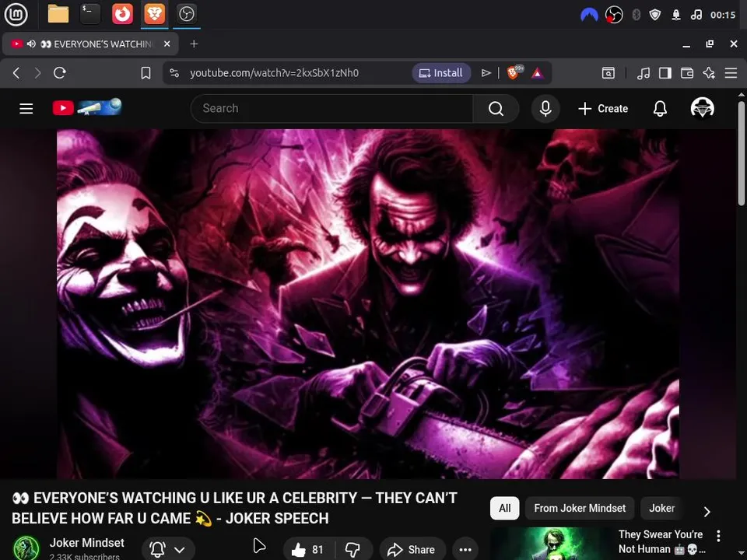Open a new browser tab
Viewport: 747px width, 560px height.
(x=194, y=44)
